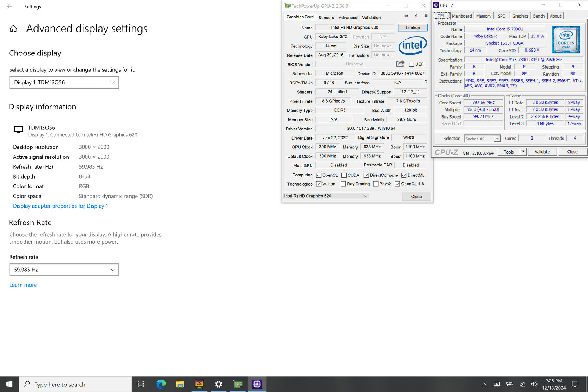Viewport: 588px width, 392px height.
Task: Open 59.985 Hz refresh rate dropdown
Action: point(64,270)
